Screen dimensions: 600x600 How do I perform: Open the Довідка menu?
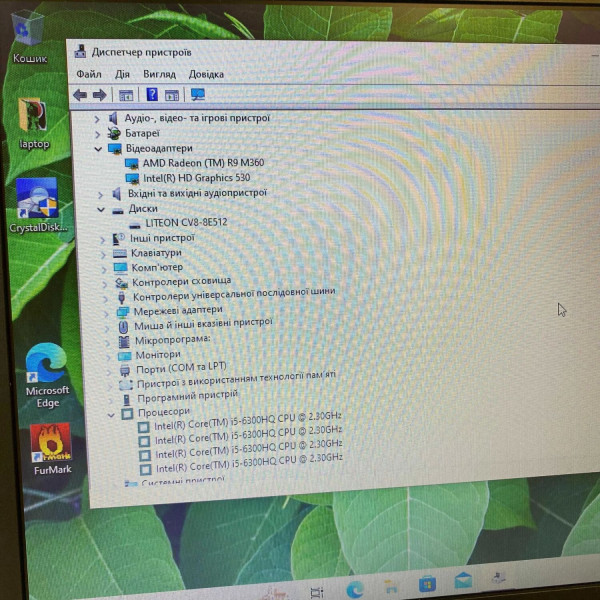pyautogui.click(x=206, y=74)
